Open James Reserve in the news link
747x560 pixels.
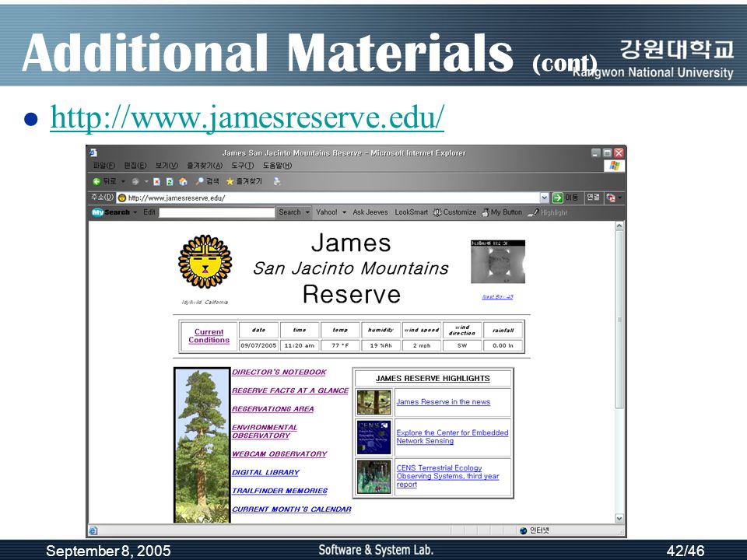[x=444, y=402]
